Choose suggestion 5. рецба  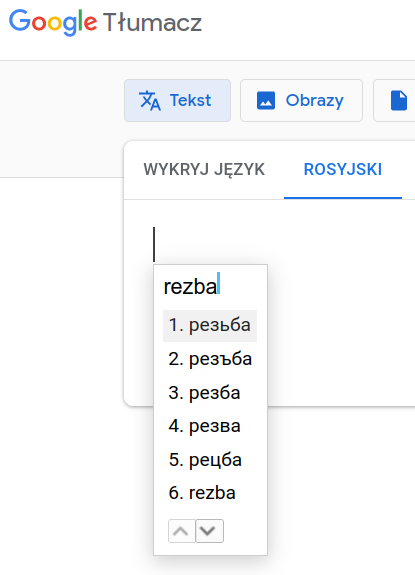210,460
